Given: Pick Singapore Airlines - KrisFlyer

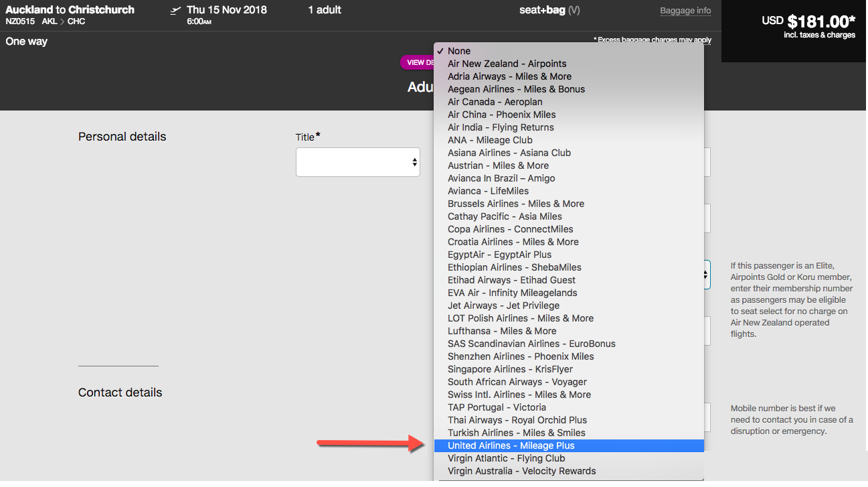Looking at the screenshot, I should click(569, 369).
